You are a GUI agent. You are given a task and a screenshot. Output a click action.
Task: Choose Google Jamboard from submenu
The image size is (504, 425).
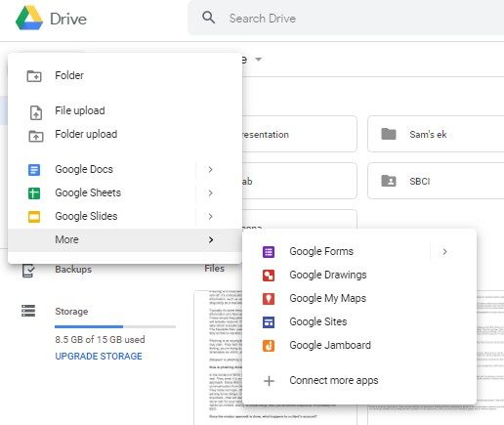(x=359, y=346)
